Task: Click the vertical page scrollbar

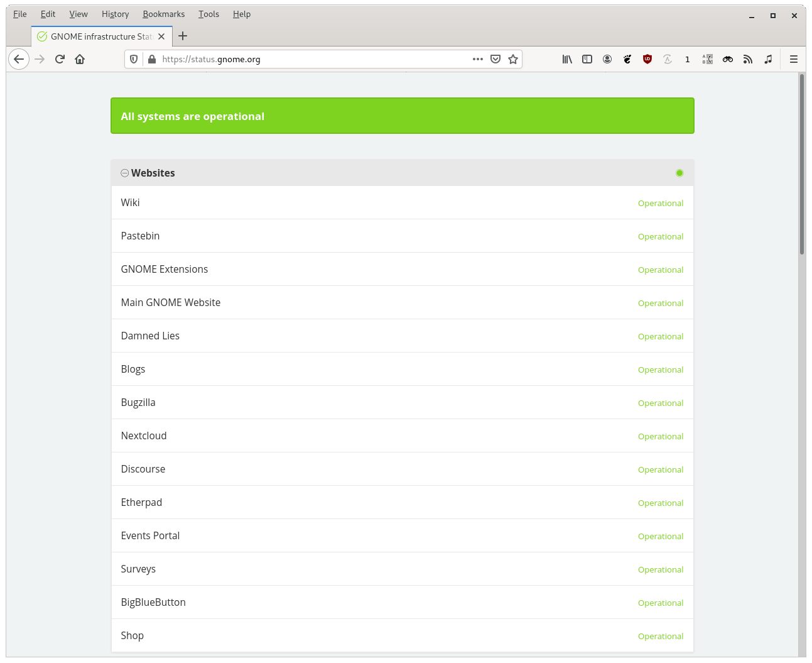Action: (x=802, y=163)
